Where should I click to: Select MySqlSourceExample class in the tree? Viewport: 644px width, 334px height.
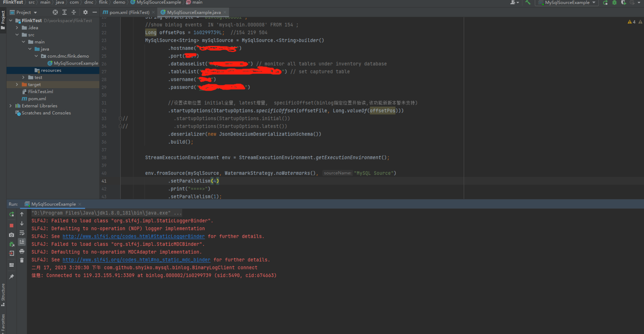click(73, 63)
